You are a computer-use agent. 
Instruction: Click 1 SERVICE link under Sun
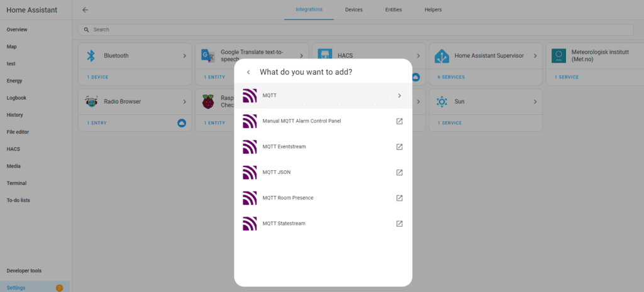click(449, 123)
